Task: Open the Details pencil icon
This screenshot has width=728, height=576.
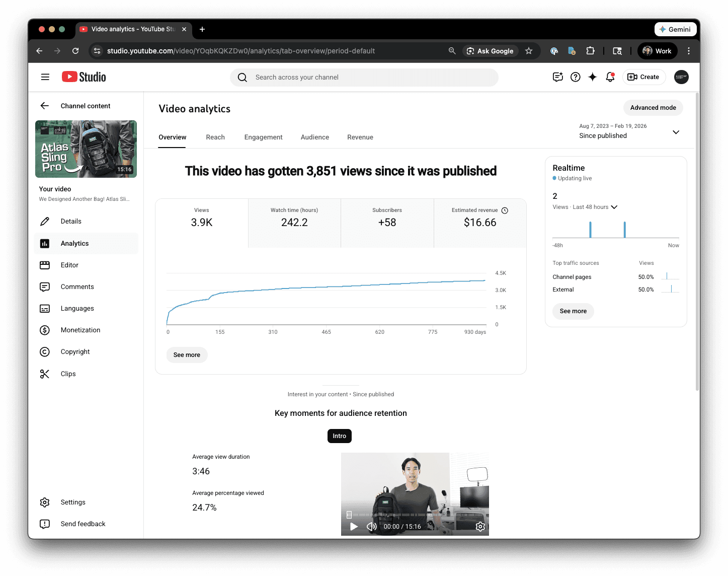Action: click(x=45, y=222)
